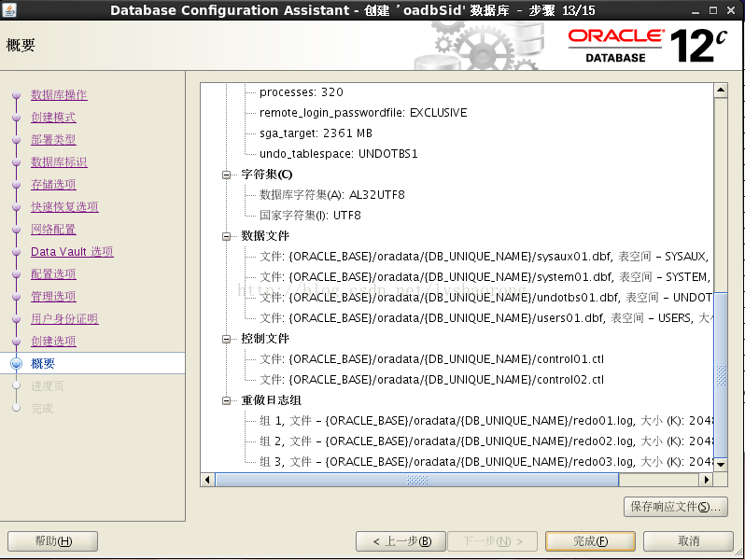Viewport: 745px width, 560px height.
Task: Open 网络配置 step link
Action: pos(53,230)
